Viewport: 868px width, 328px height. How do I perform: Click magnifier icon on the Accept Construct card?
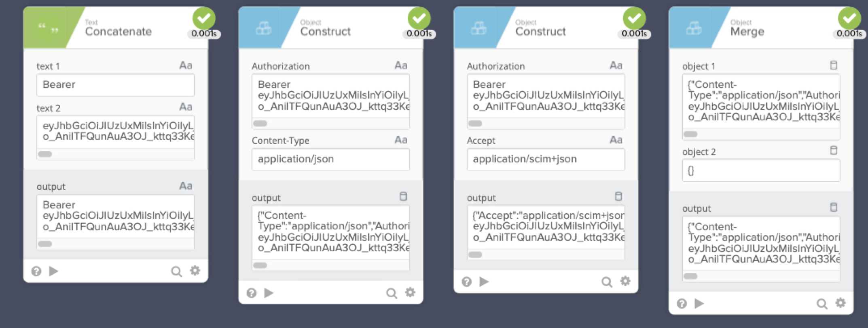(606, 282)
